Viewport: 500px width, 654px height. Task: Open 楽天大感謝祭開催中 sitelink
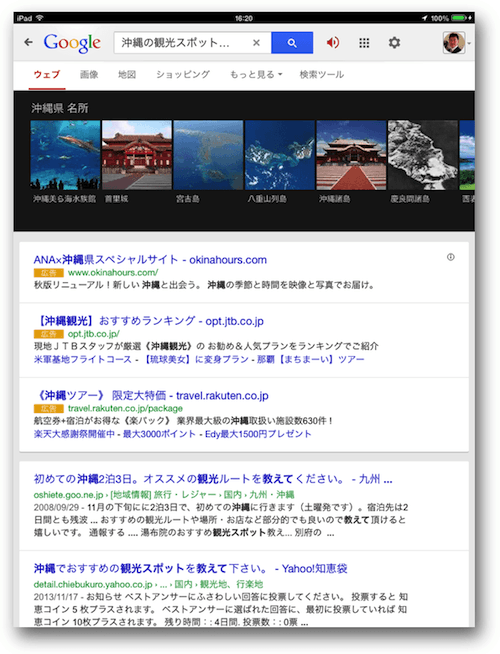[74, 434]
